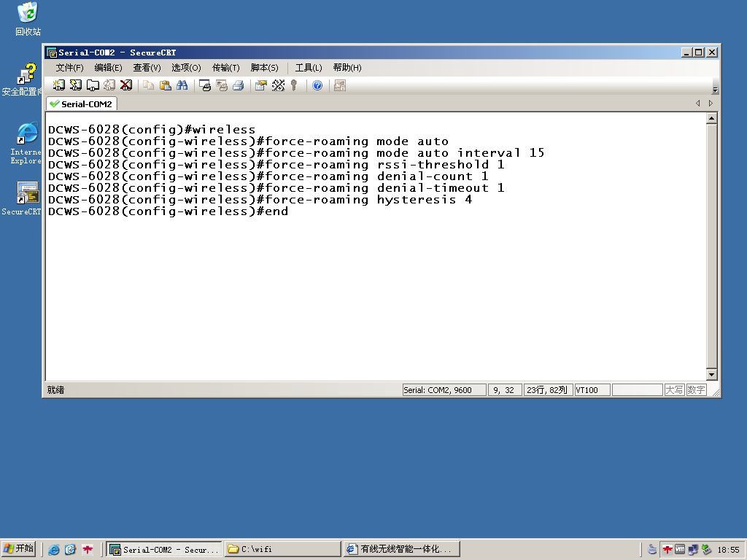Click the Connect toolbar icon
Viewport: 747px width, 560px height.
pos(59,85)
